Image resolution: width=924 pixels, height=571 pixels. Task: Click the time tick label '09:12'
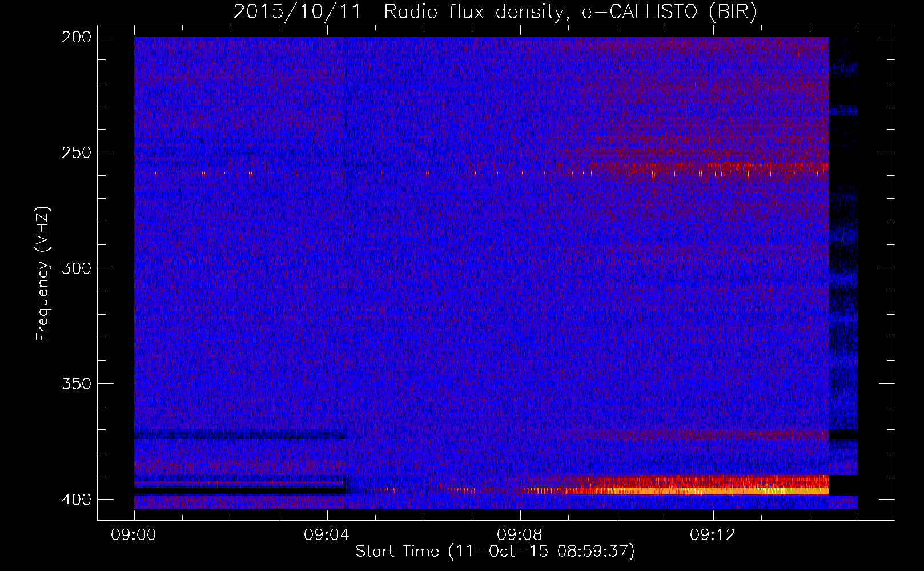click(713, 534)
